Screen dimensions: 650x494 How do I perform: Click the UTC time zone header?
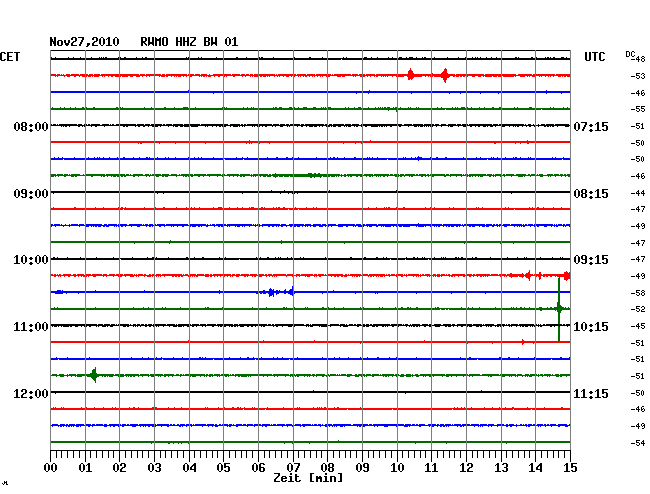coord(594,57)
